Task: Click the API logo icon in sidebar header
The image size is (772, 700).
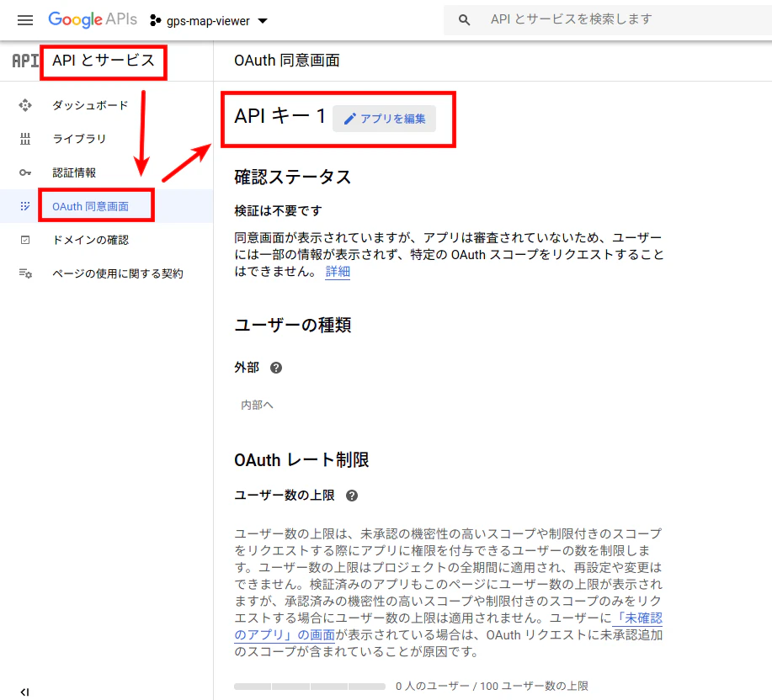Action: (25, 61)
